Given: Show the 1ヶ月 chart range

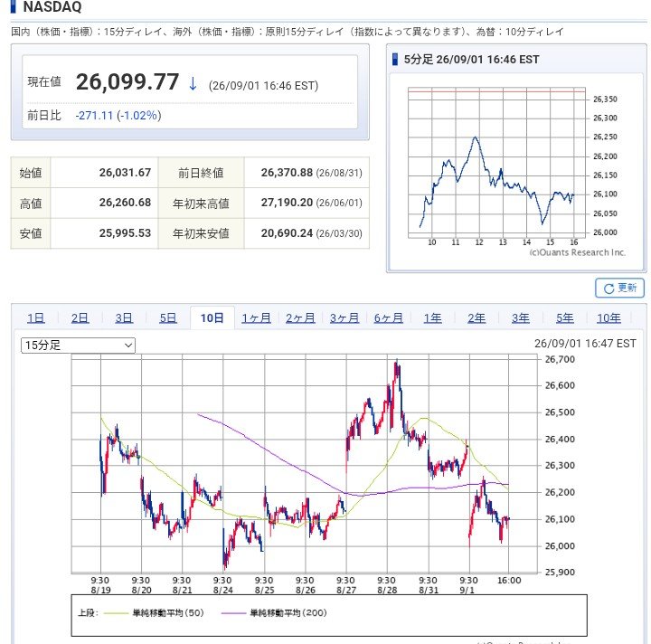Looking at the screenshot, I should 256,318.
